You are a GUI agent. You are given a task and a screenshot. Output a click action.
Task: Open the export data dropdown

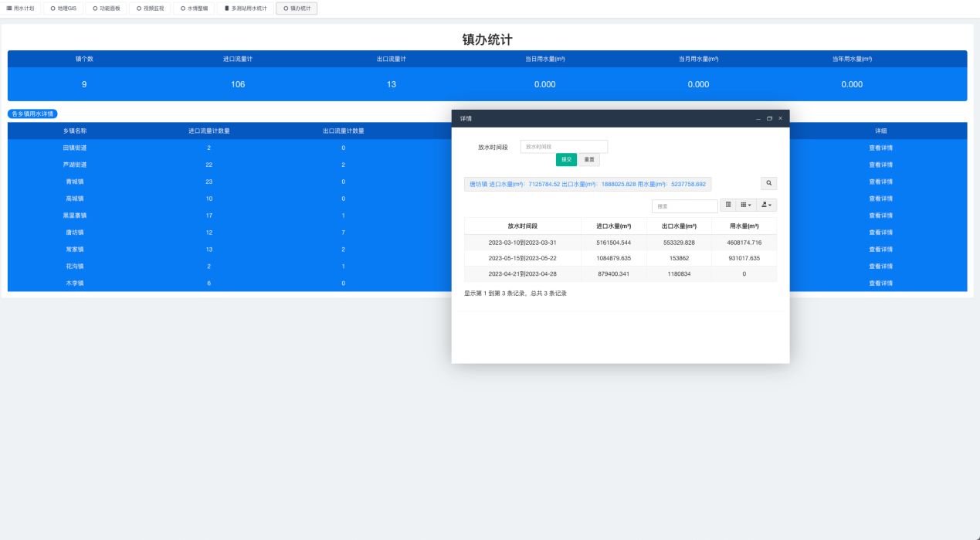[x=767, y=205]
